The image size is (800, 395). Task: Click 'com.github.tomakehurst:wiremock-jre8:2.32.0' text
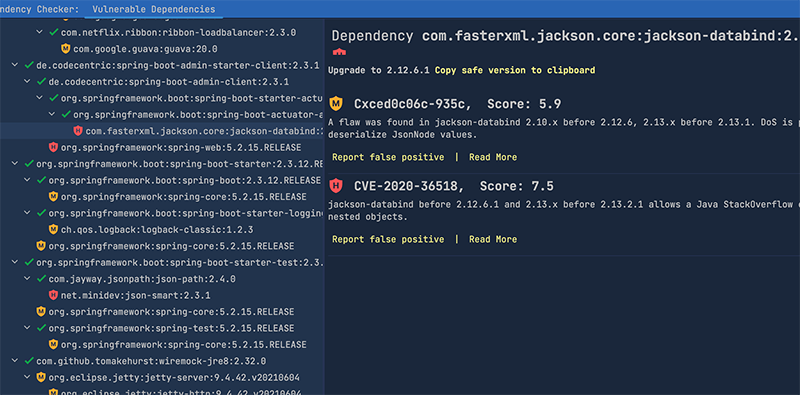(151, 361)
